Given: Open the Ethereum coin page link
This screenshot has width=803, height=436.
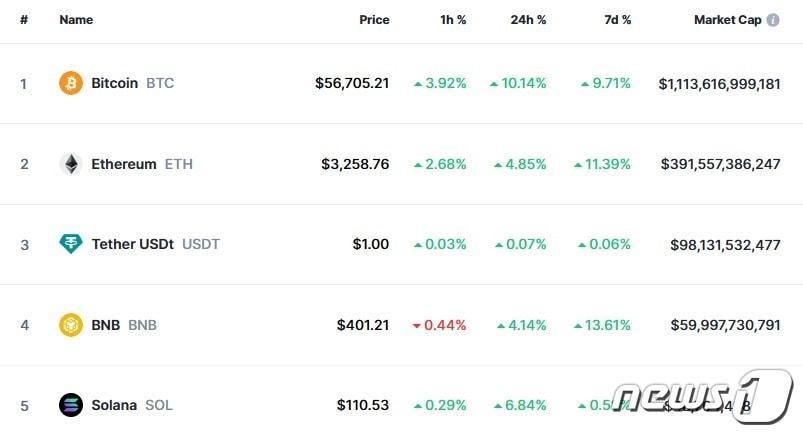Looking at the screenshot, I should coord(124,164).
